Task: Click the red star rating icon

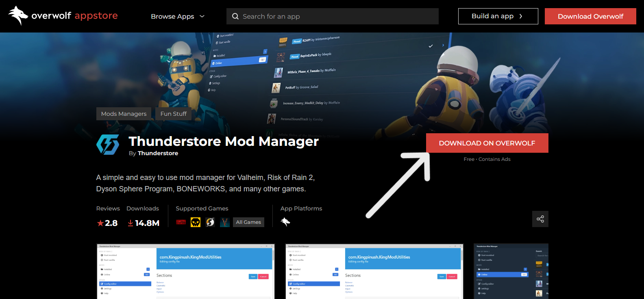Action: click(x=100, y=223)
